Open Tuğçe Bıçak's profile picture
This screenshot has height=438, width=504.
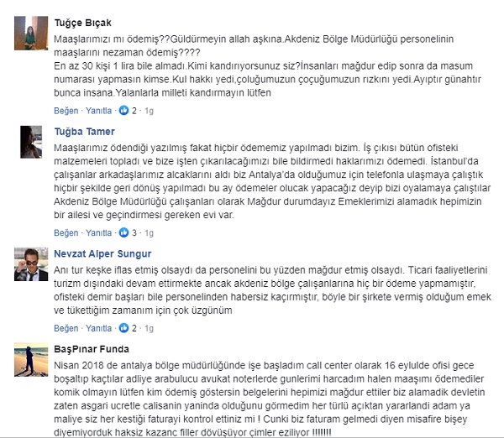click(x=31, y=33)
